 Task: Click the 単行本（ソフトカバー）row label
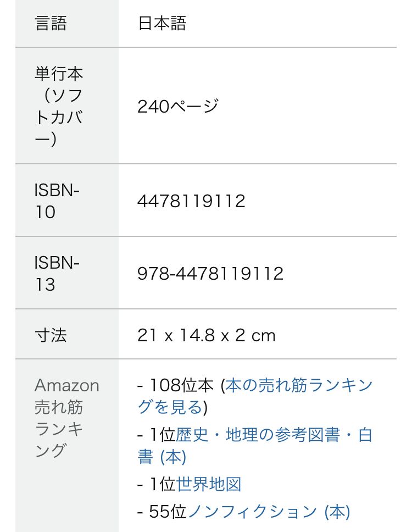[x=59, y=106]
